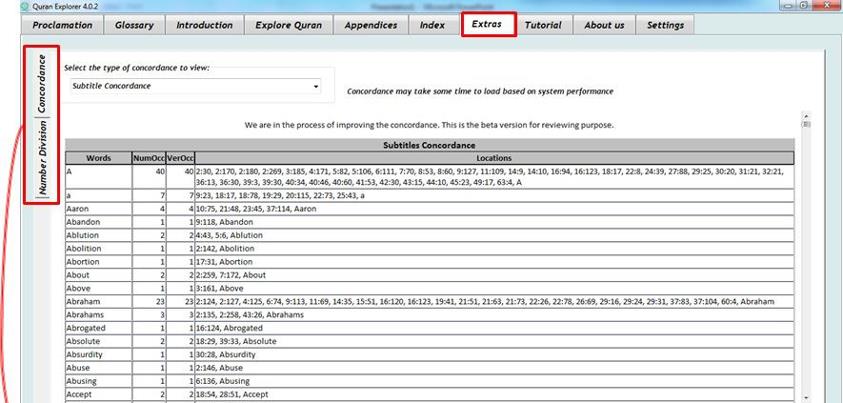The width and height of the screenshot is (843, 403).
Task: Select the word 'Abandon' row
Action: tap(430, 222)
